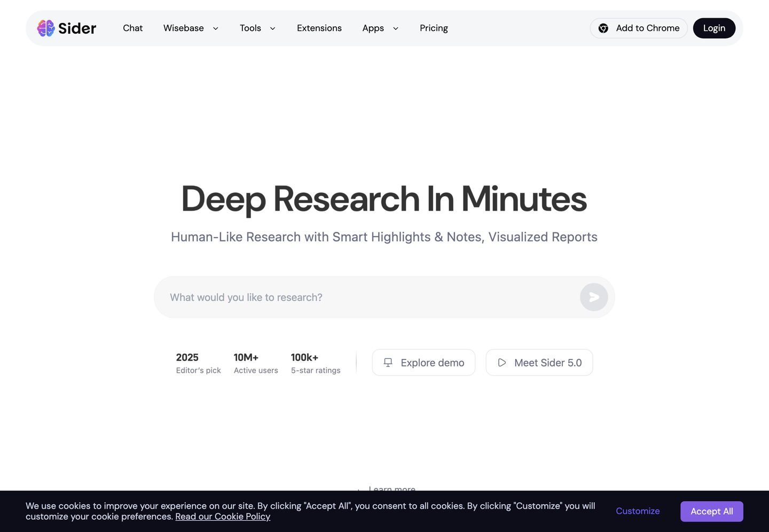Open the Read our Cookie Policy link
Screen dimensions: 769x532
point(223,517)
